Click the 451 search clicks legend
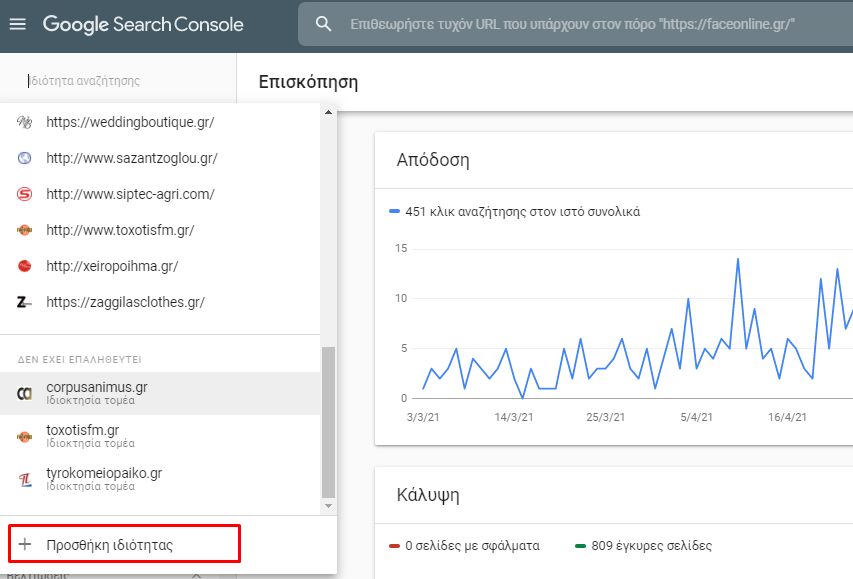853x579 pixels. [515, 211]
